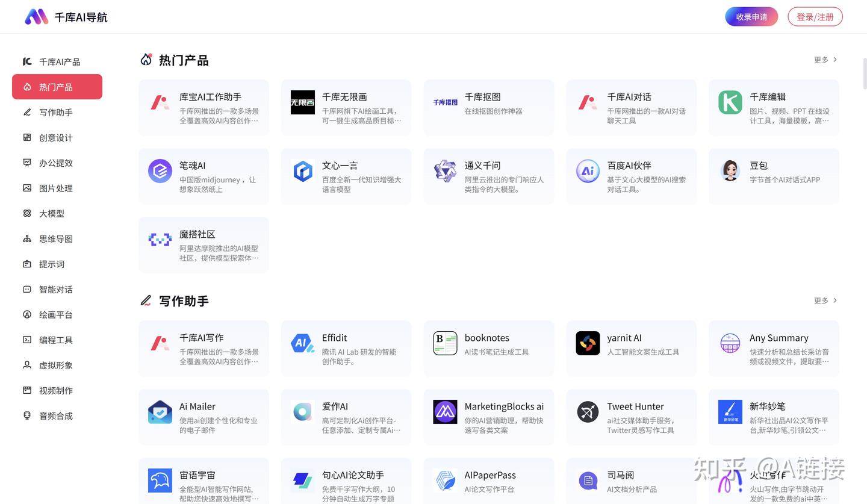Image resolution: width=867 pixels, height=504 pixels.
Task: Select 音频合成 sidebar category
Action: click(x=57, y=415)
